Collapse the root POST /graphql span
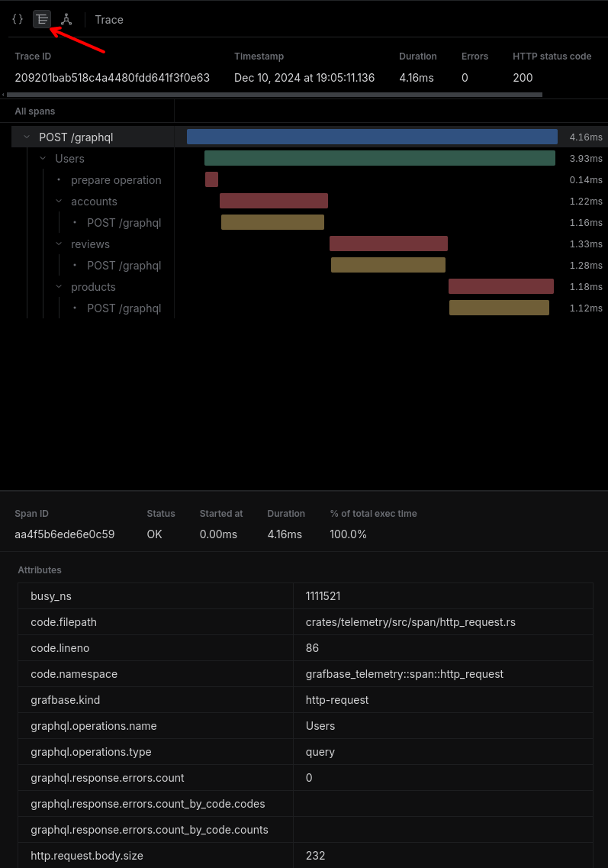 click(27, 137)
